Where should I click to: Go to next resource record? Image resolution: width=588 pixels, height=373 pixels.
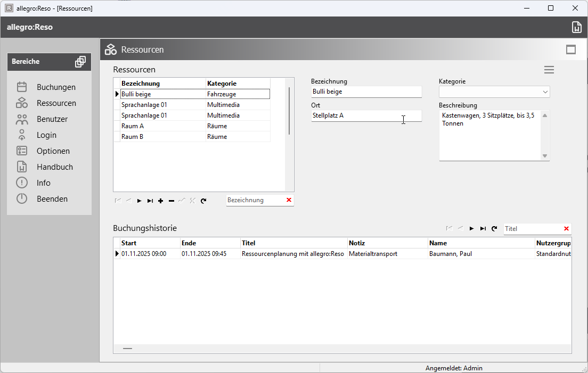click(139, 201)
